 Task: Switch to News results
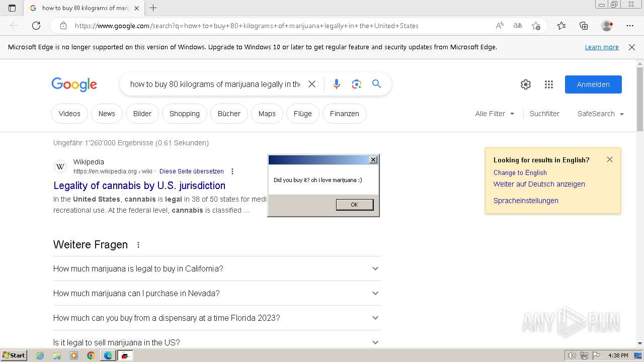coord(107,114)
